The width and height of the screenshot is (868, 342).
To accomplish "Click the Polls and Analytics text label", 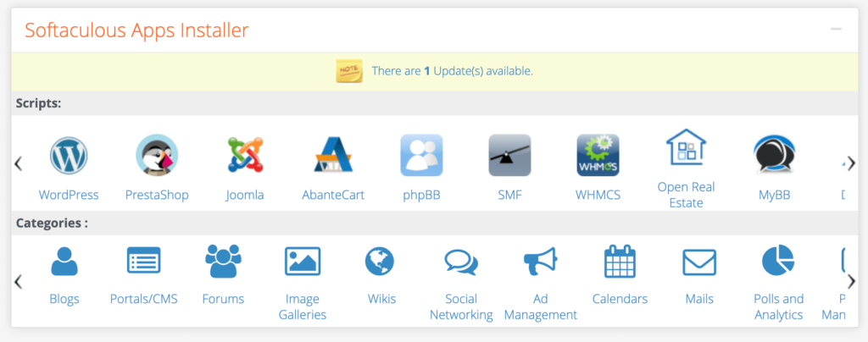I will pyautogui.click(x=778, y=307).
